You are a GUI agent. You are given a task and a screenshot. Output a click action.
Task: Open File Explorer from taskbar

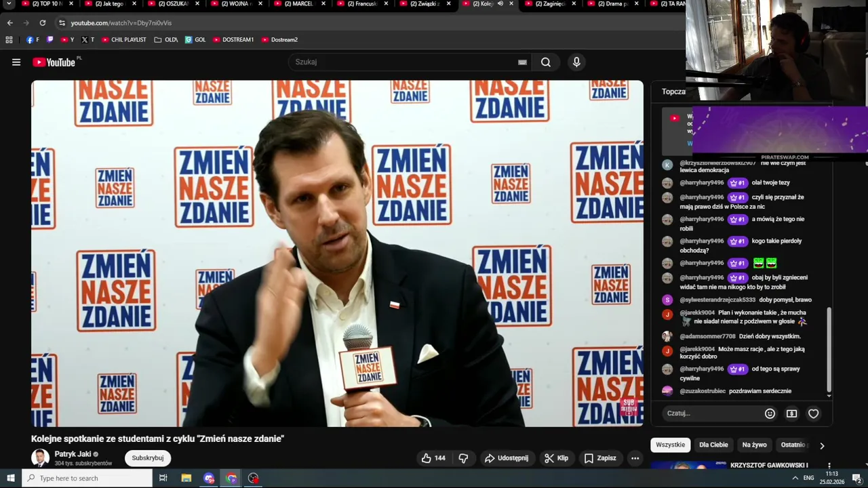186,479
